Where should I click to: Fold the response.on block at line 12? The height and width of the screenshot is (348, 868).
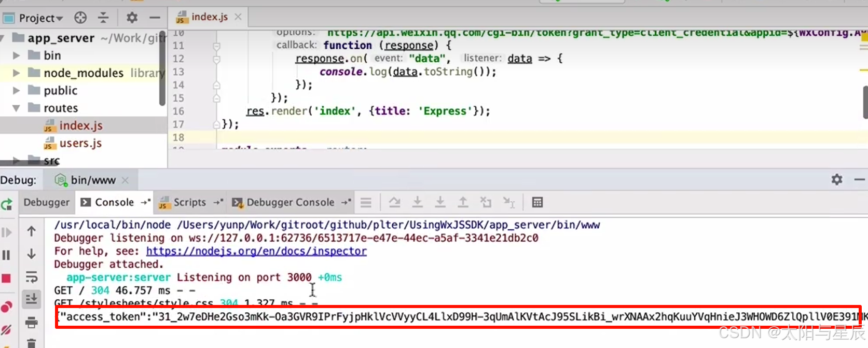click(x=217, y=59)
